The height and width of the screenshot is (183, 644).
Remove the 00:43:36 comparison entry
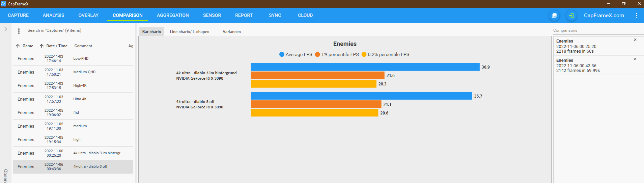point(635,59)
